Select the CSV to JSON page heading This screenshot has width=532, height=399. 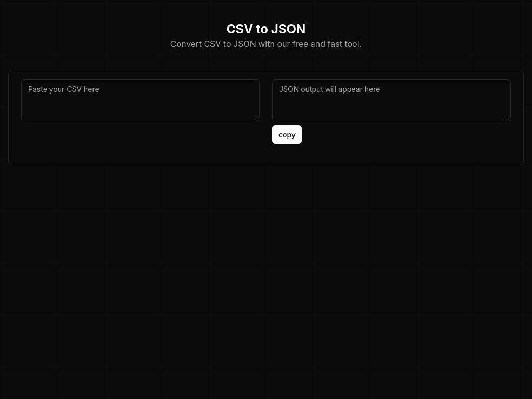(x=266, y=29)
